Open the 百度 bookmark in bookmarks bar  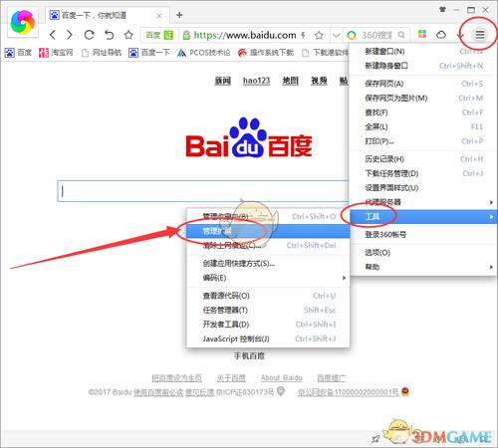tap(18, 53)
